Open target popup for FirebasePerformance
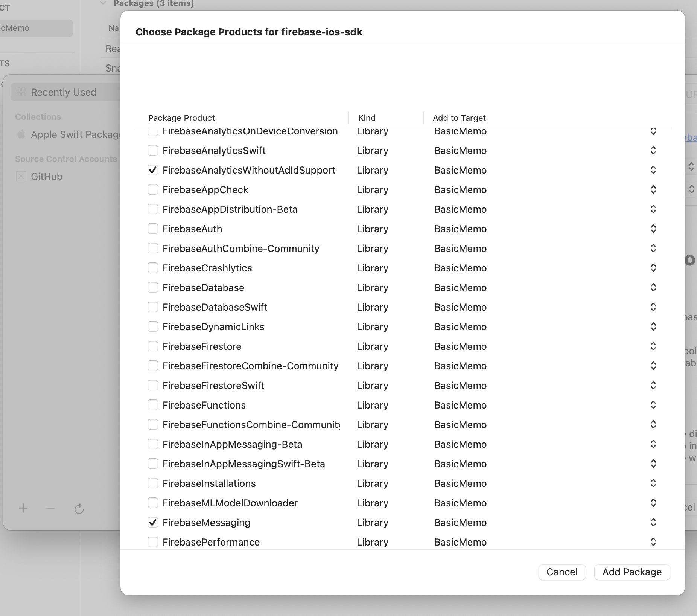Screen dimensions: 697x616 point(653,542)
